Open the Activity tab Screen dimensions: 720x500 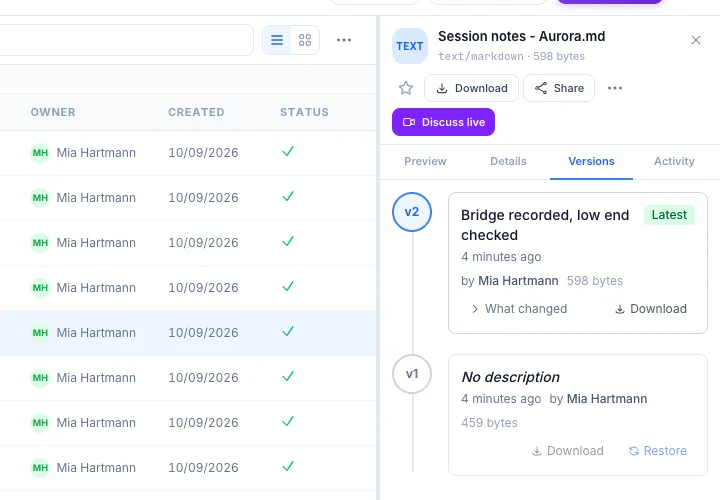674,161
